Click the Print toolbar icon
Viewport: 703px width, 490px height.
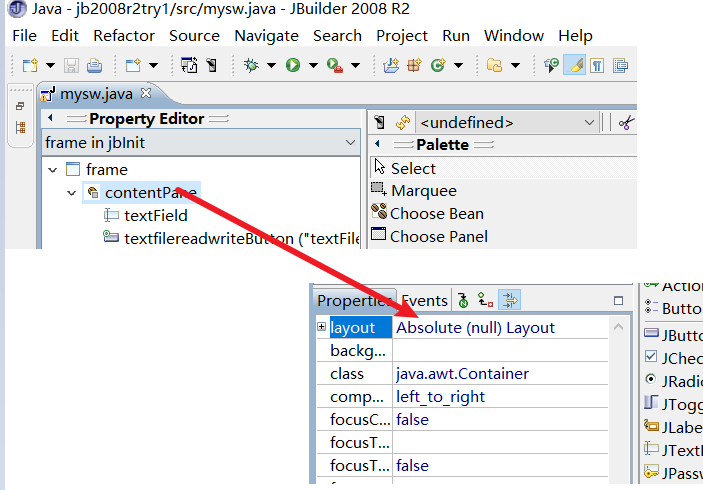[94, 65]
